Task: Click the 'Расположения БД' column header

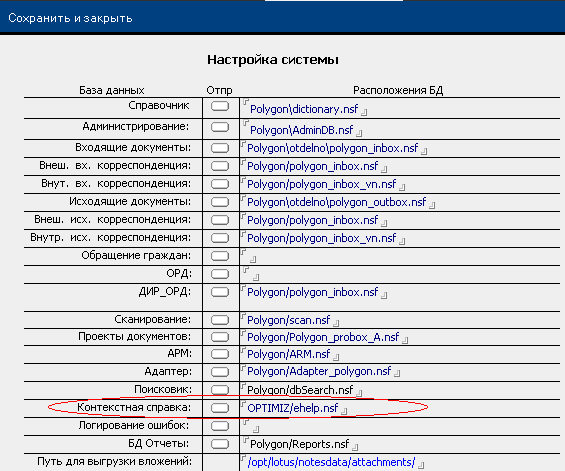Action: click(398, 90)
